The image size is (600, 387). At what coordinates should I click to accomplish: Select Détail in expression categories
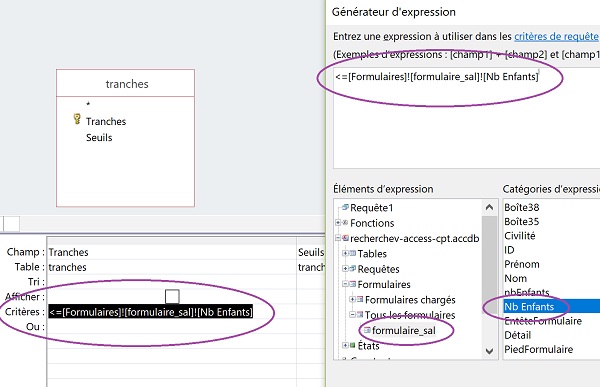(518, 335)
